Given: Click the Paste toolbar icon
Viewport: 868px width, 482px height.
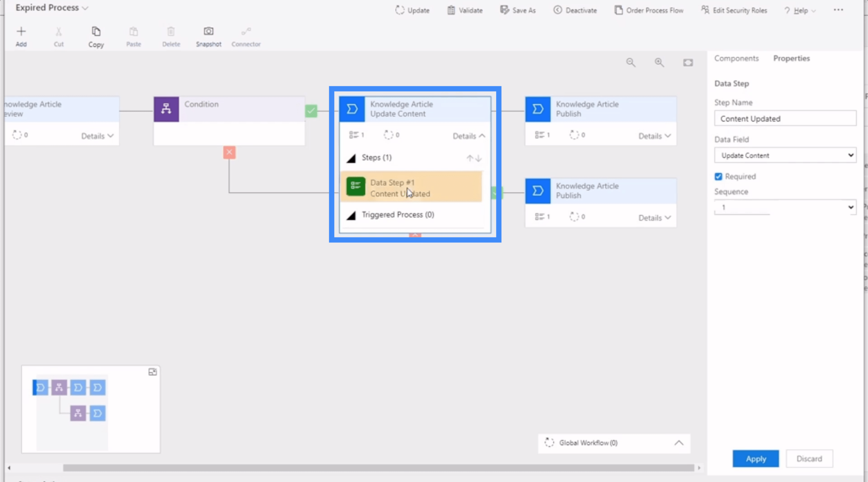Looking at the screenshot, I should [134, 32].
